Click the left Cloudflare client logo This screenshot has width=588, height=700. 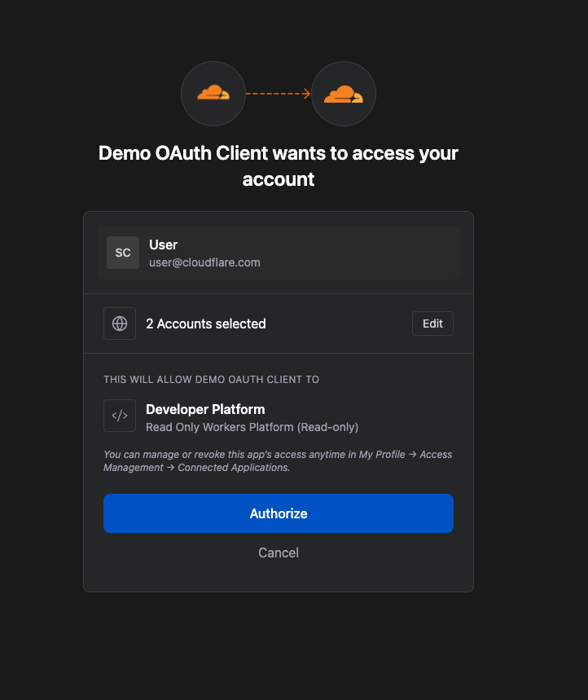pyautogui.click(x=213, y=94)
